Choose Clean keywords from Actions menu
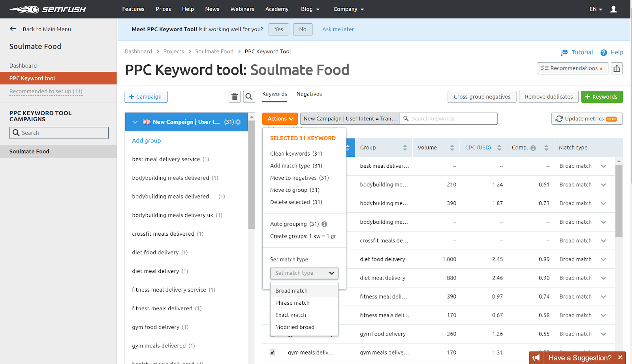This screenshot has width=632, height=364. point(296,154)
